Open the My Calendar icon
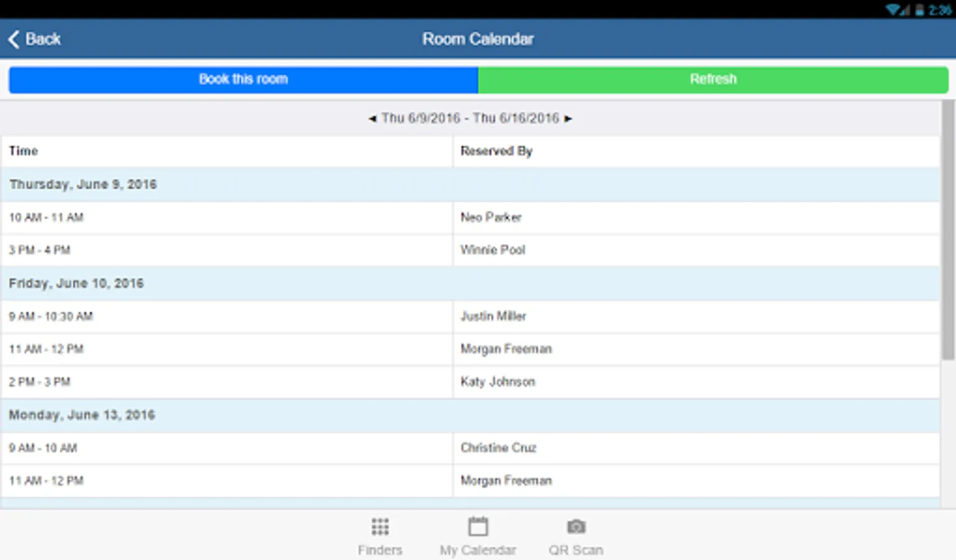 click(x=478, y=526)
